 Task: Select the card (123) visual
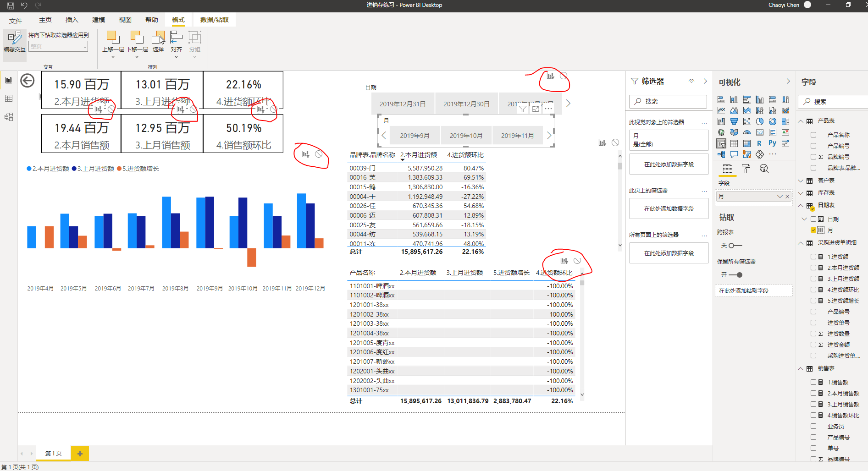760,132
